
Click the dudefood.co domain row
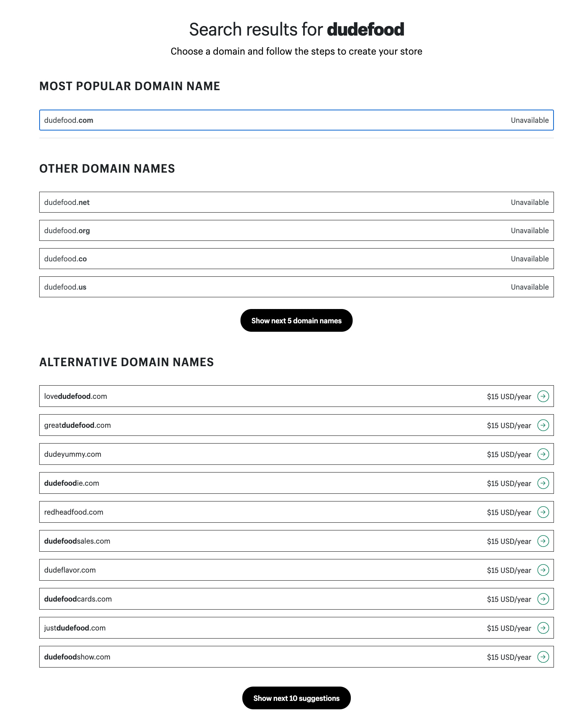coord(296,259)
